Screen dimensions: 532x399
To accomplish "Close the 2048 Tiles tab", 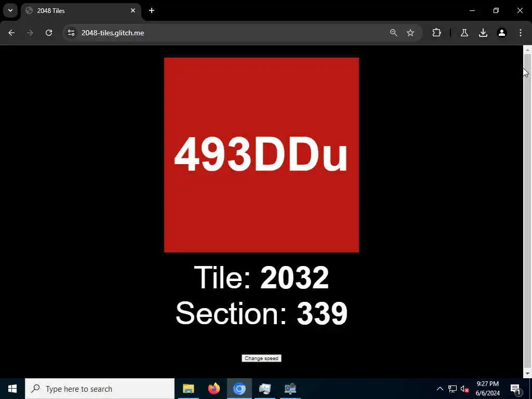I will pos(133,10).
